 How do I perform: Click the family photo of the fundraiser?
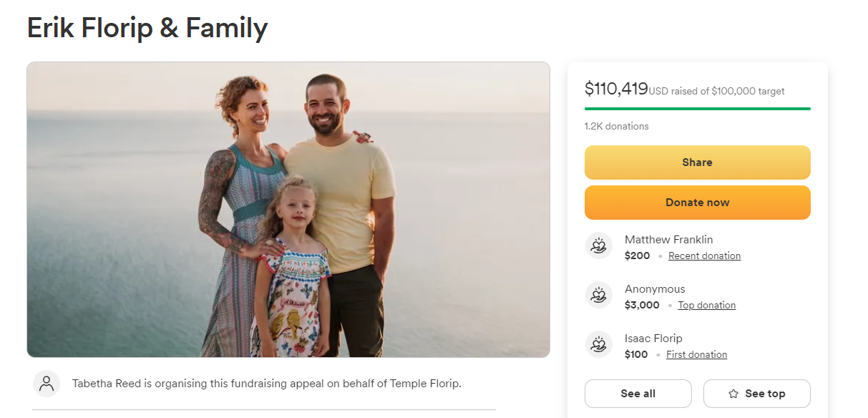(x=288, y=209)
